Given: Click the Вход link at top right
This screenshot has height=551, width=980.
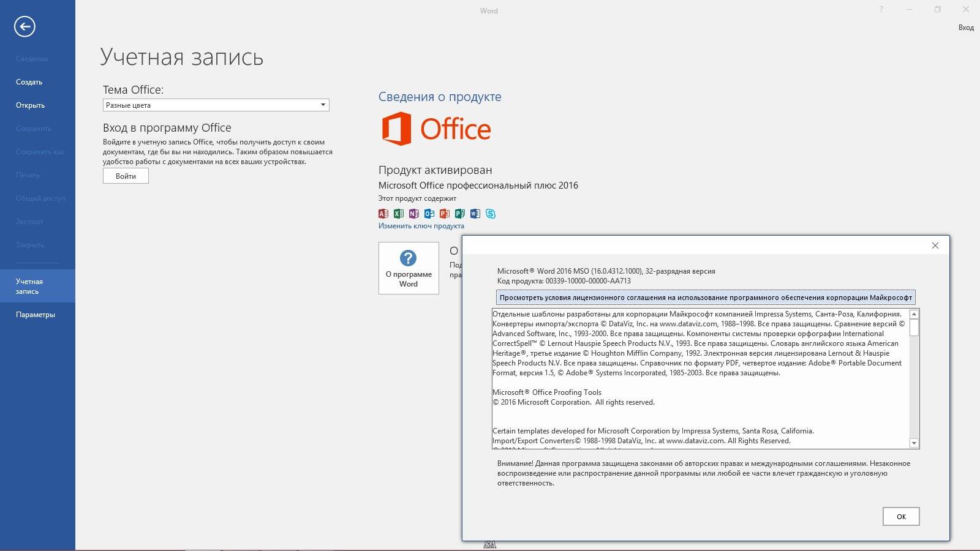Looking at the screenshot, I should point(966,28).
